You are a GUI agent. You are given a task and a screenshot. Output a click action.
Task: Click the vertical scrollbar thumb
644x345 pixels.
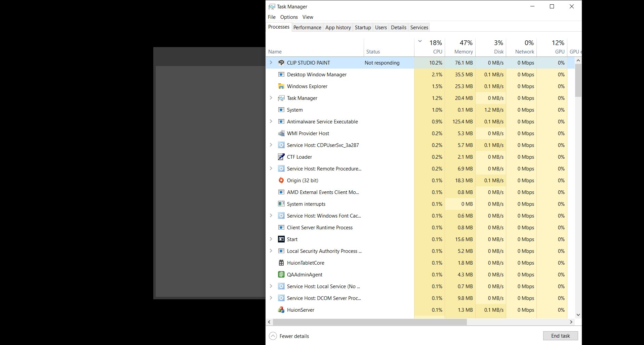tap(578, 80)
